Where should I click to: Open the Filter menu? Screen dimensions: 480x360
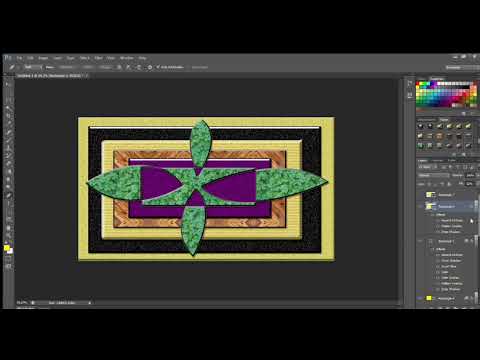98,58
